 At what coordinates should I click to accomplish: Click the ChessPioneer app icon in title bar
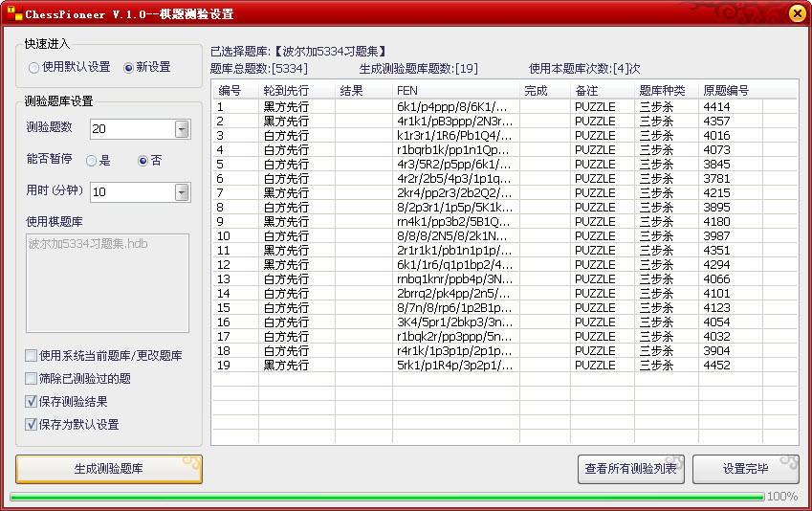click(x=14, y=13)
